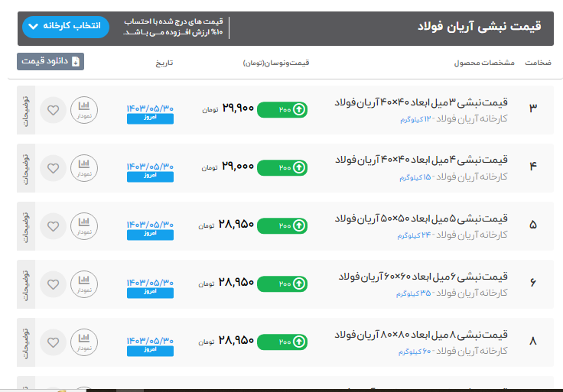Click the دانلود قیمت download button
563x392 pixels.
(50, 62)
